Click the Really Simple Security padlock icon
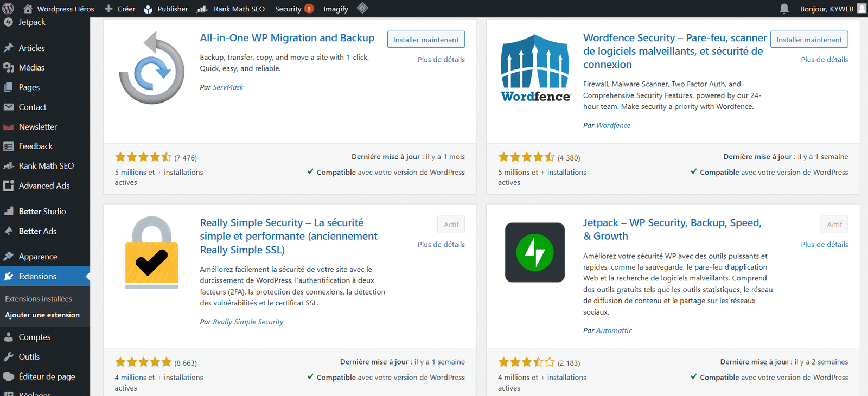The image size is (868, 396). coord(152,253)
